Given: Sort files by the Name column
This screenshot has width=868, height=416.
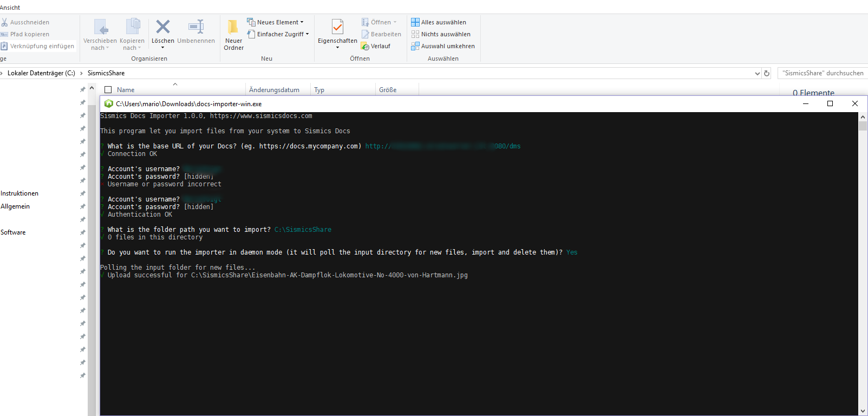Looking at the screenshot, I should pyautogui.click(x=126, y=90).
